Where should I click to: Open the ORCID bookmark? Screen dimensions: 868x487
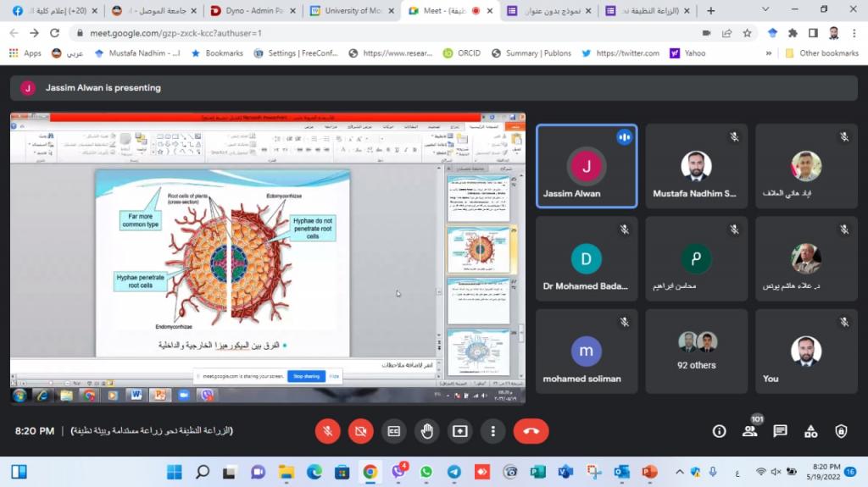(x=460, y=53)
